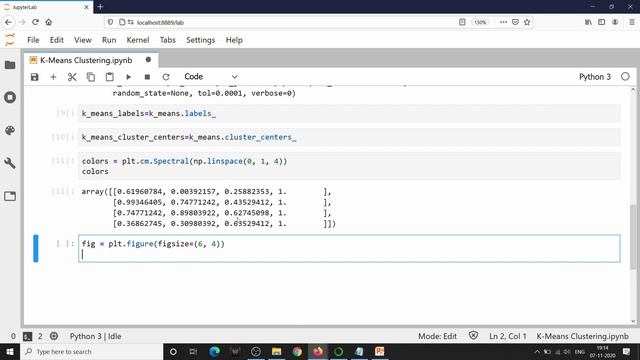Toggle reader view icon in address bar

click(x=462, y=22)
